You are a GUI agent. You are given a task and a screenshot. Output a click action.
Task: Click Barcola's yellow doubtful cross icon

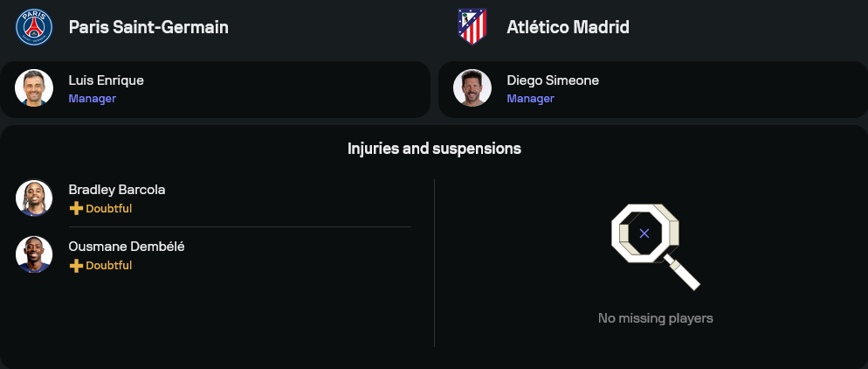coord(76,208)
